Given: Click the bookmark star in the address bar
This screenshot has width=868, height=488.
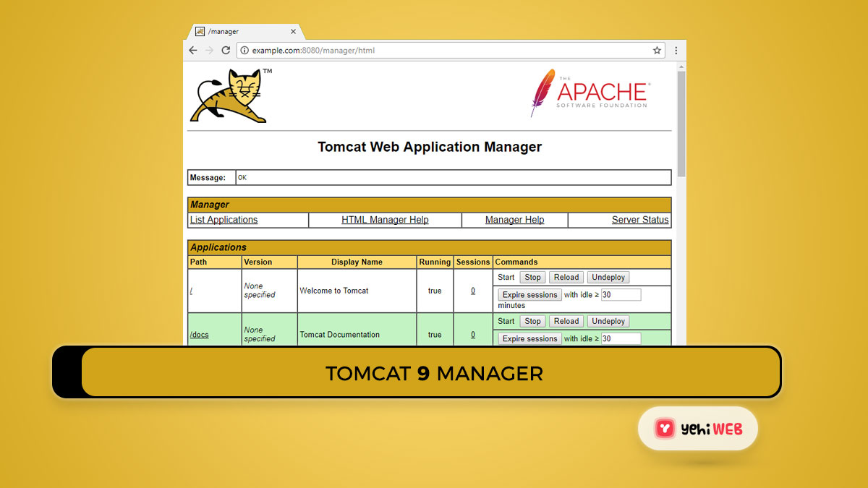Looking at the screenshot, I should [x=656, y=50].
